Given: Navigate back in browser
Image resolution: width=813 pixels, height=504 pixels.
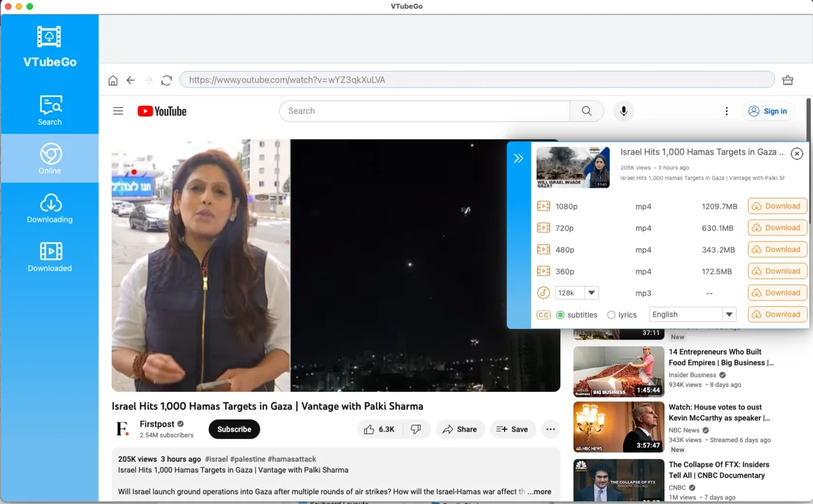Looking at the screenshot, I should pos(130,80).
